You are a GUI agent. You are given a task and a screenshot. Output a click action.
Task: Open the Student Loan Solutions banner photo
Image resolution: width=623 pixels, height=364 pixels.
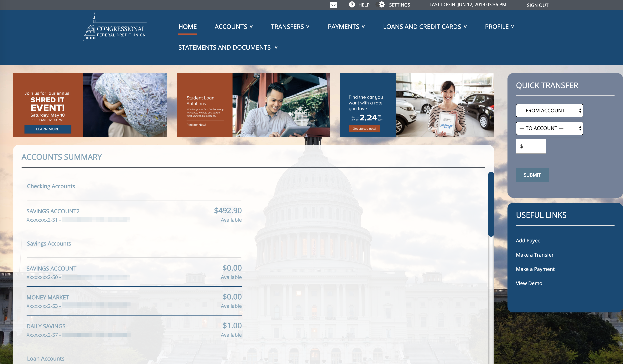click(x=281, y=105)
